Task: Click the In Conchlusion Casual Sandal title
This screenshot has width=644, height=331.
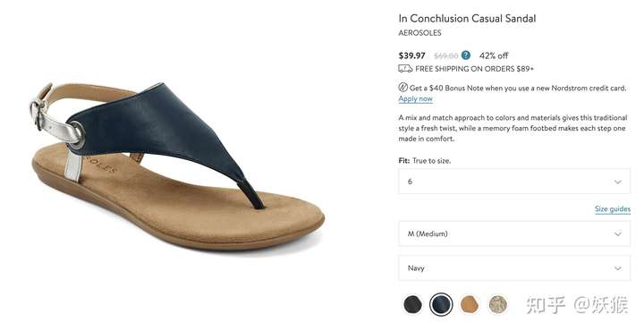Action: click(x=467, y=19)
